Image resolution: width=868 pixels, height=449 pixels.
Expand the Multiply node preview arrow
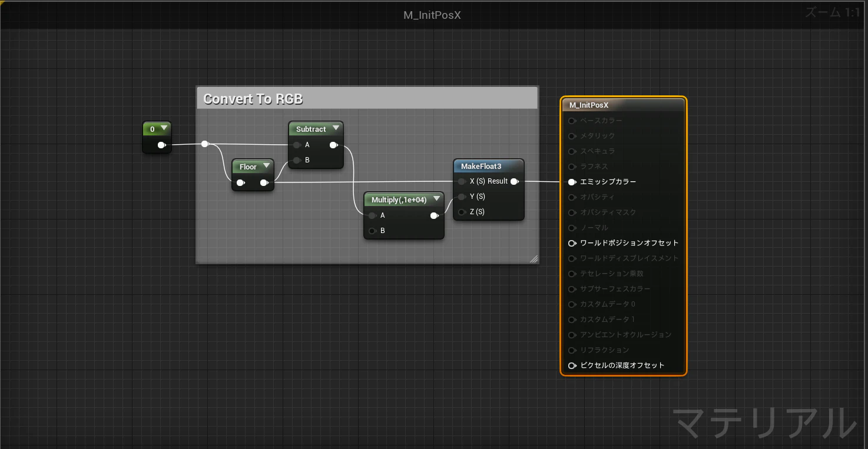tap(436, 199)
